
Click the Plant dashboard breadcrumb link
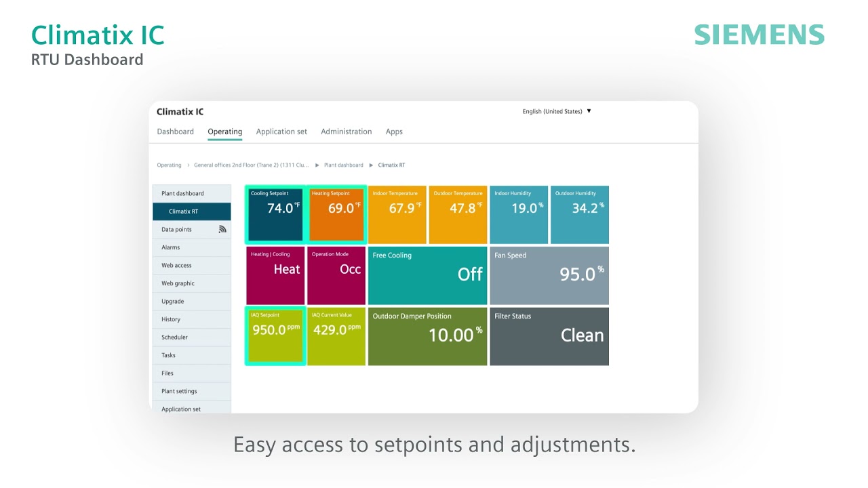coord(344,165)
